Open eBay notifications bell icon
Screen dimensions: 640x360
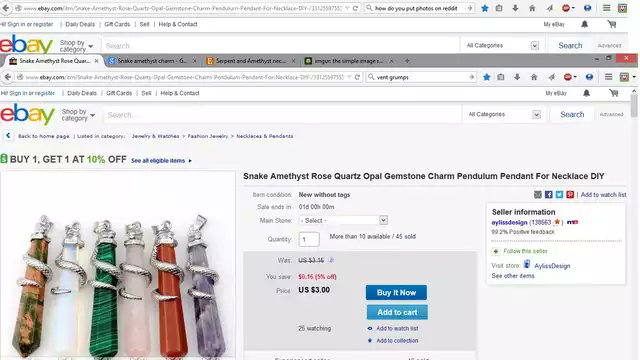coord(587,93)
